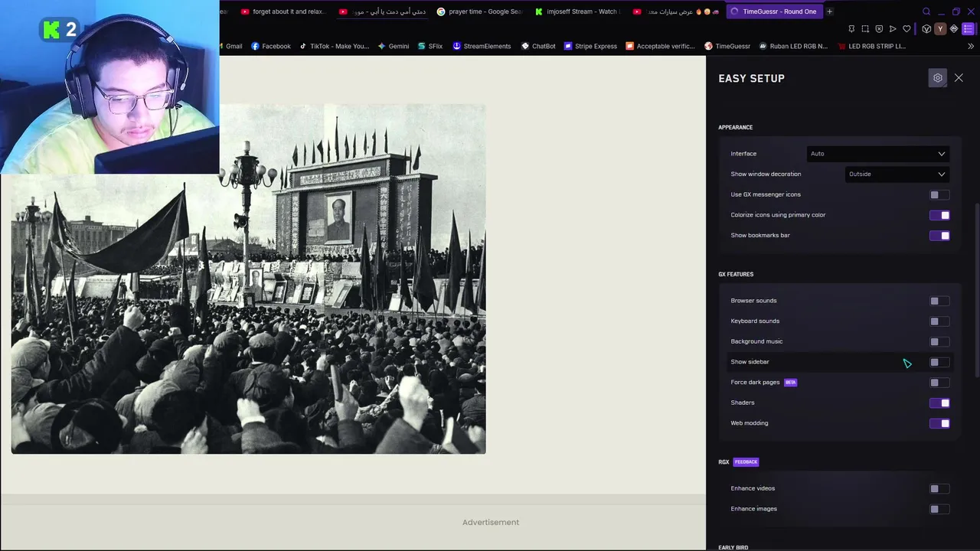This screenshot has height=551, width=980.
Task: Switch to 'forget about it and relax' tab
Action: pos(283,11)
